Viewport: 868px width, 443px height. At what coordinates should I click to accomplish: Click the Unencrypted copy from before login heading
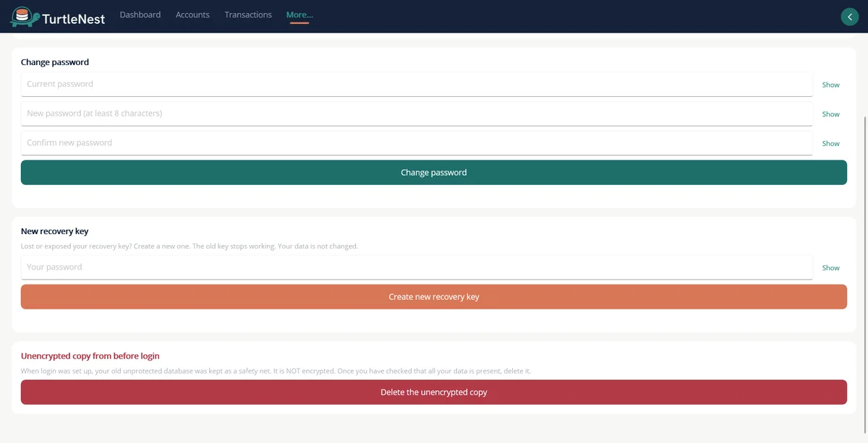(x=90, y=356)
